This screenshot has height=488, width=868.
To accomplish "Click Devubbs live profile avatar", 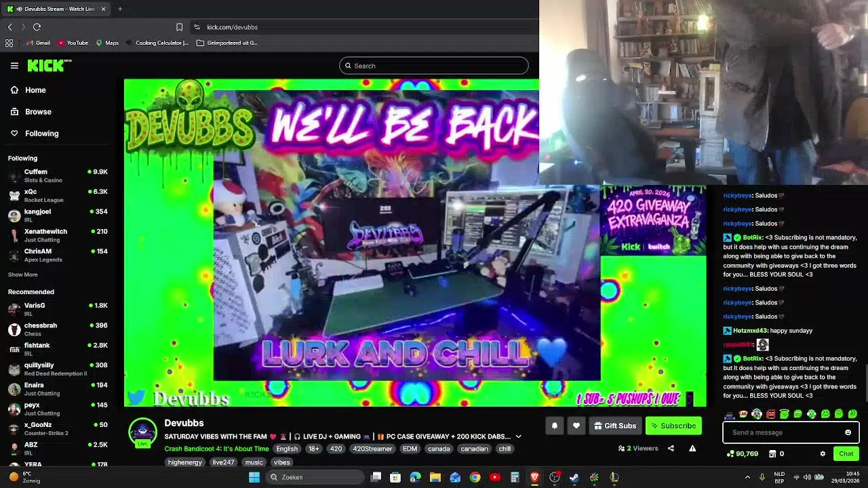I will (142, 432).
